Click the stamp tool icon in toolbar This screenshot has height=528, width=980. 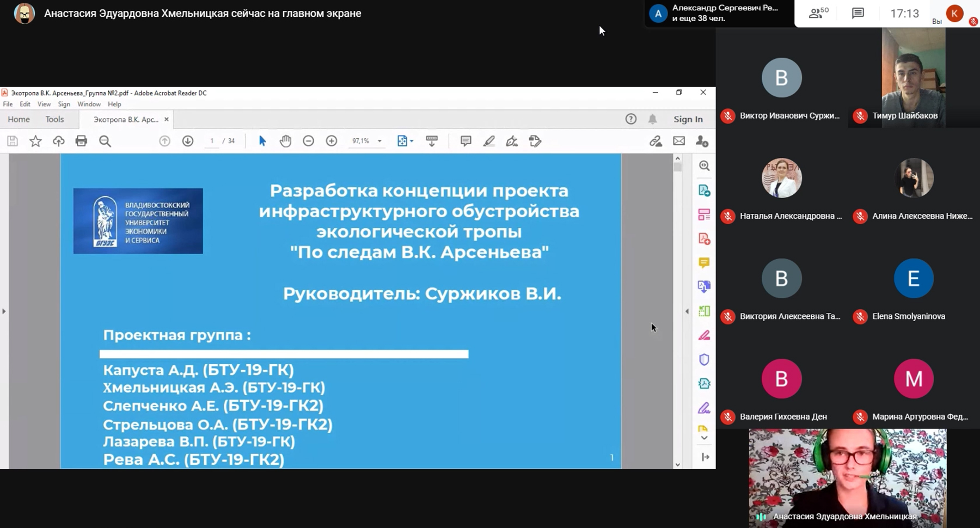coord(535,141)
